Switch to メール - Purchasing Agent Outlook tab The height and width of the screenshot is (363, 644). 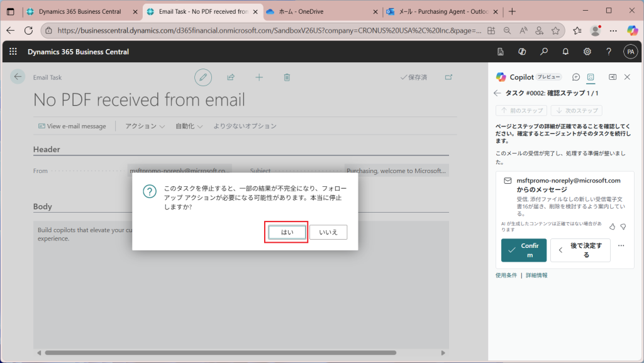pos(442,11)
